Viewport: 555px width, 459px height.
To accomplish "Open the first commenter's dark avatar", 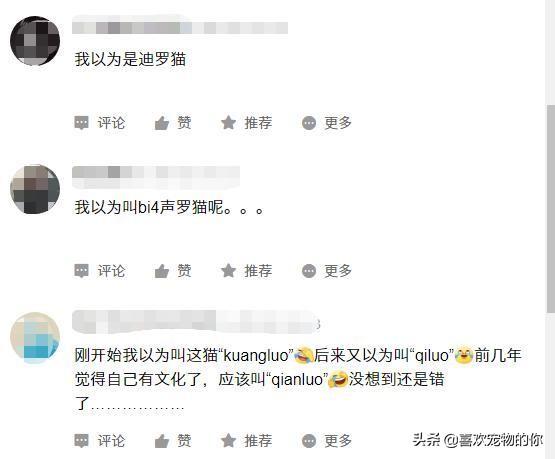I will coord(35,41).
